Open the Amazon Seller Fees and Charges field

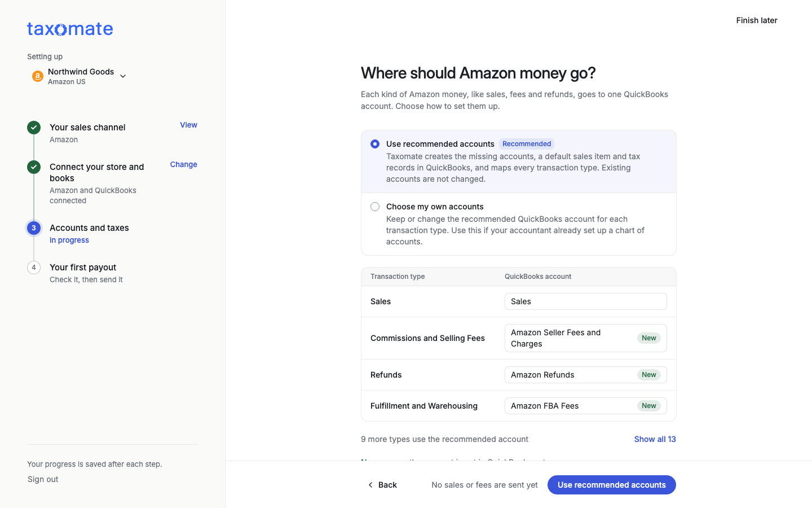point(586,338)
